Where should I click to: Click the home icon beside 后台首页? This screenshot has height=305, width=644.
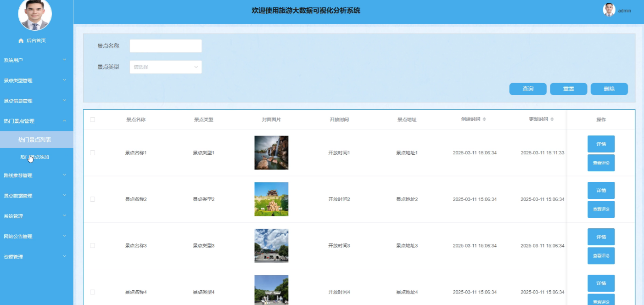pyautogui.click(x=20, y=40)
